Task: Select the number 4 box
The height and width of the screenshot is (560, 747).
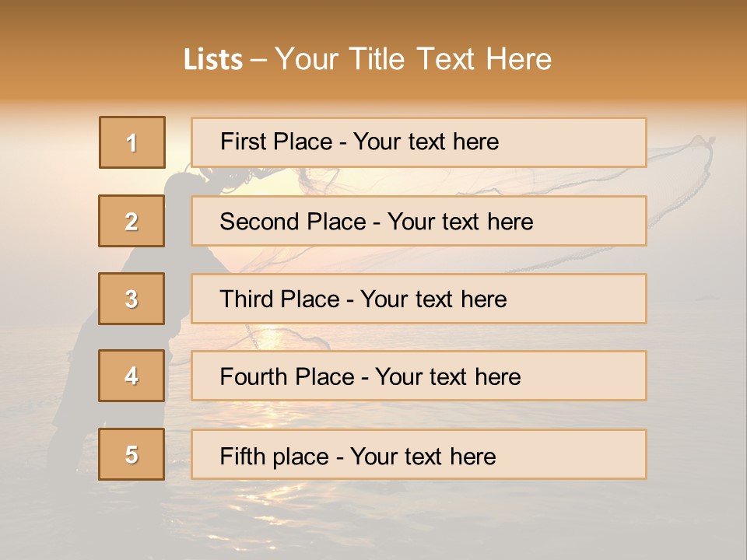Action: coord(132,376)
